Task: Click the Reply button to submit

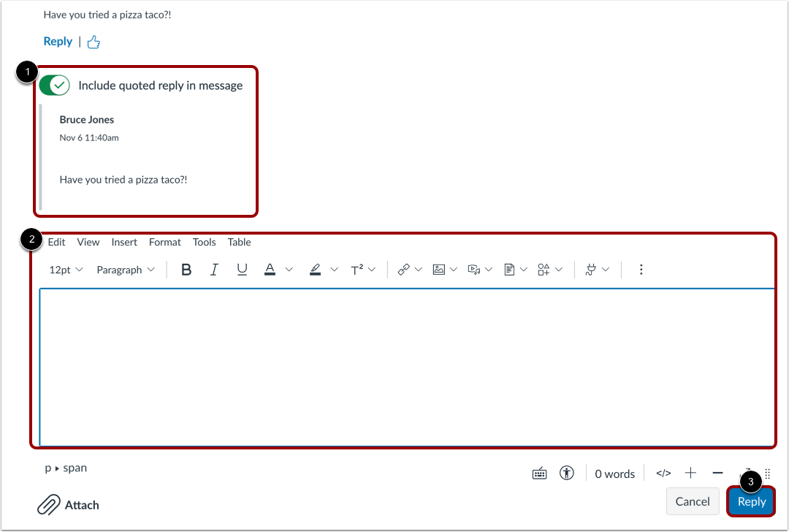Action: tap(751, 501)
